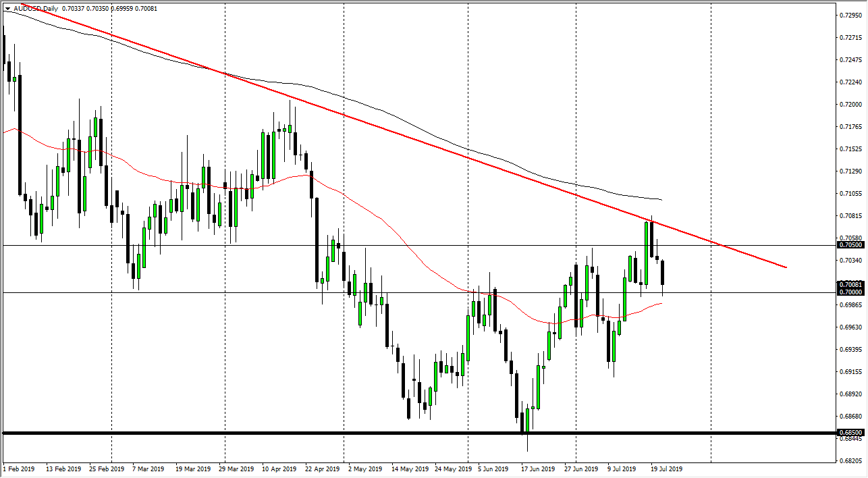Click the highlighted 0.70000 price tag on axis
Image resolution: width=868 pixels, height=478 pixels.
click(851, 292)
